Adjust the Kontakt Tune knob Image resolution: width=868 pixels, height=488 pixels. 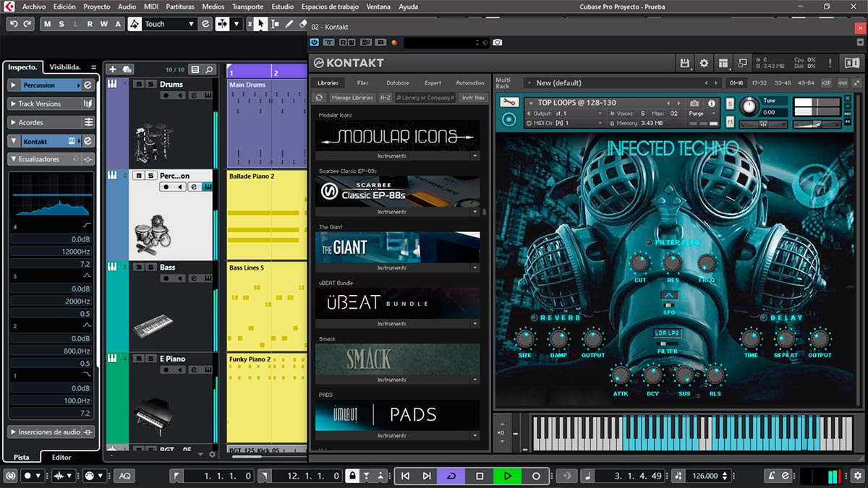(x=749, y=107)
